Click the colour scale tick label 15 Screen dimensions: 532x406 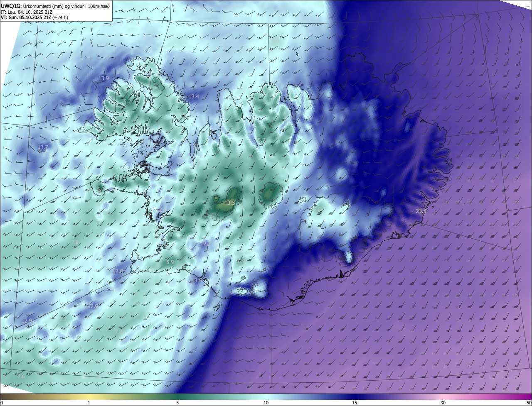coord(355,403)
